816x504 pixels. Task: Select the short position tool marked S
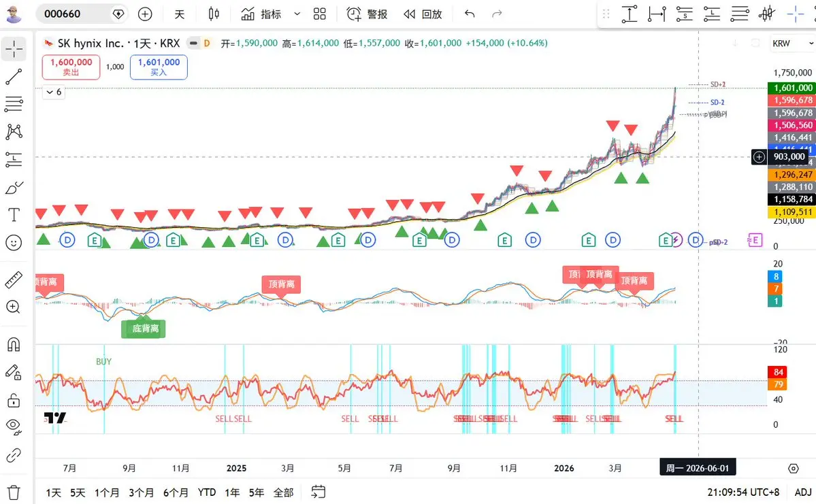(x=685, y=14)
